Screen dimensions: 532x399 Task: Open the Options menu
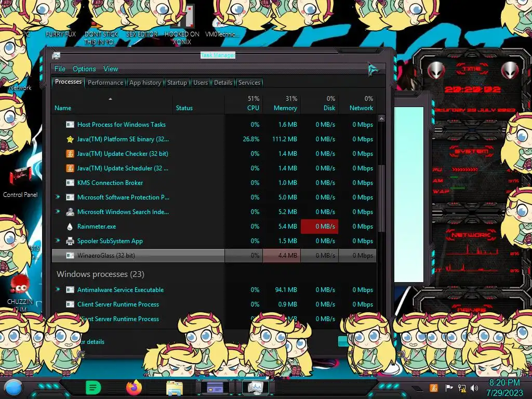coord(84,69)
